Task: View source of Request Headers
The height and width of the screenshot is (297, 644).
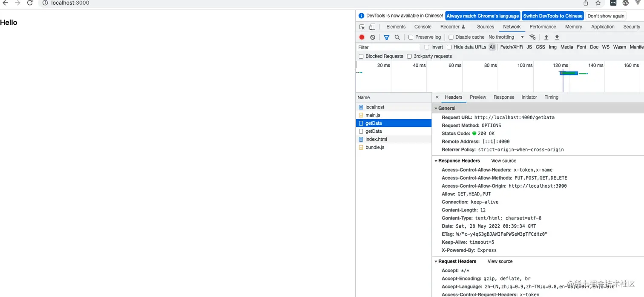Action: point(500,261)
